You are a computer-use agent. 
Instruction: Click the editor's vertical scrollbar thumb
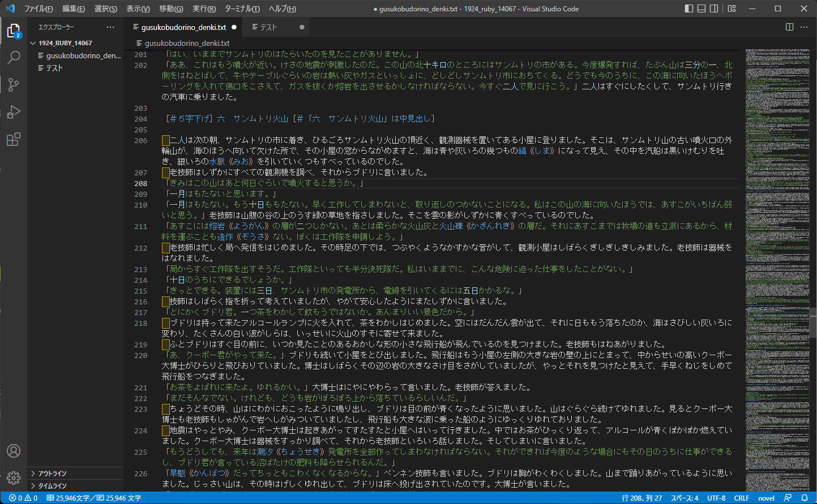point(812,322)
